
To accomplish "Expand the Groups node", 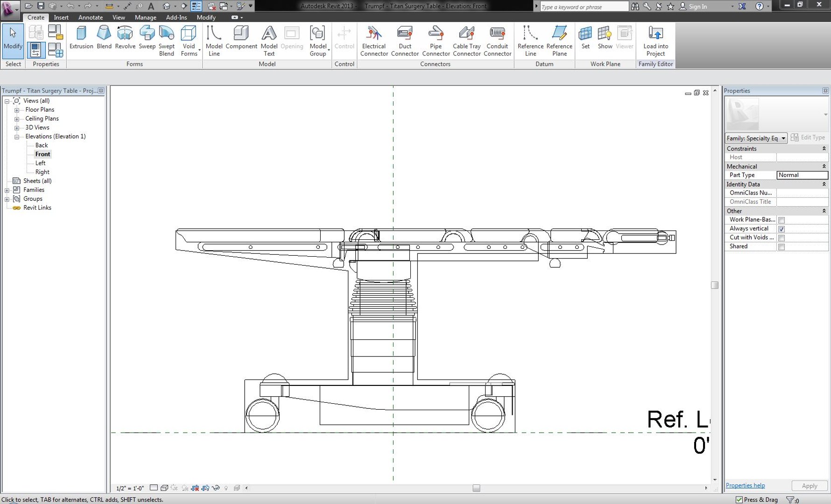I will click(7, 199).
